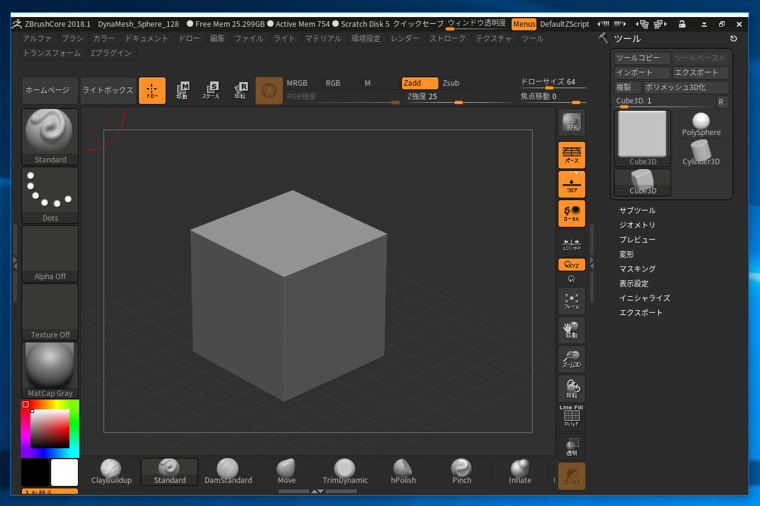
Task: Open the Alpha Off selector
Action: [50, 253]
